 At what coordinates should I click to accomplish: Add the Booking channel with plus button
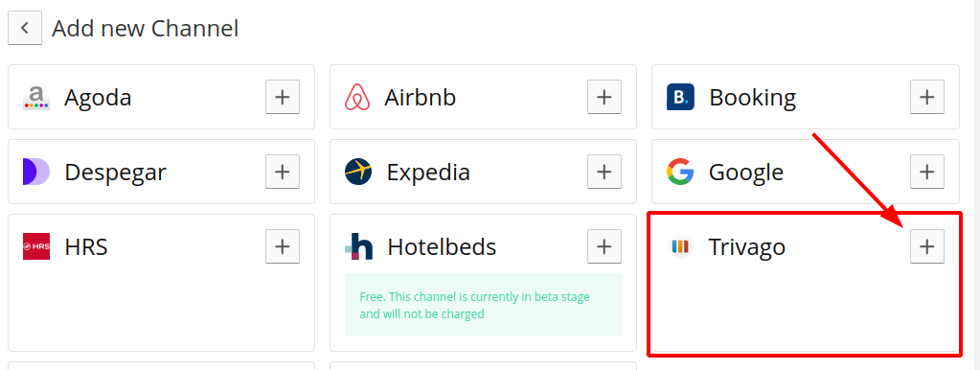[x=927, y=97]
